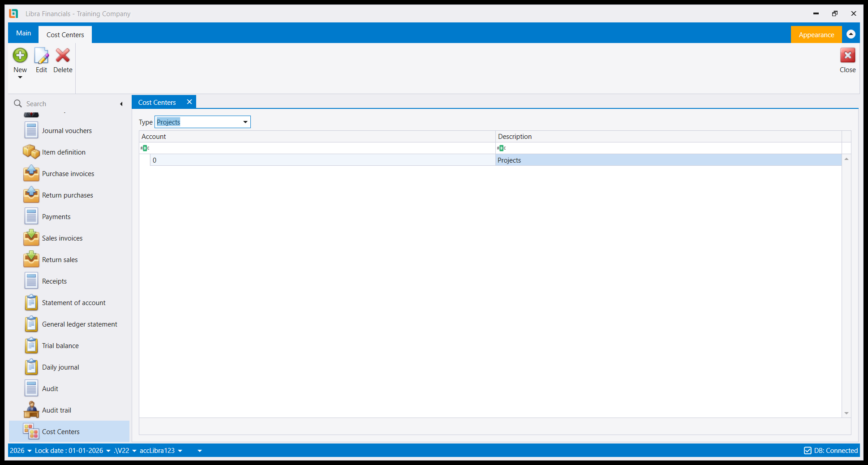Click the Description column header

[669, 137]
